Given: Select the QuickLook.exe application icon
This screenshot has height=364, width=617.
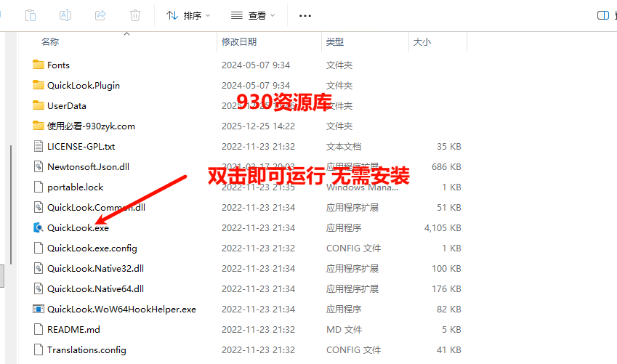Looking at the screenshot, I should (x=39, y=227).
